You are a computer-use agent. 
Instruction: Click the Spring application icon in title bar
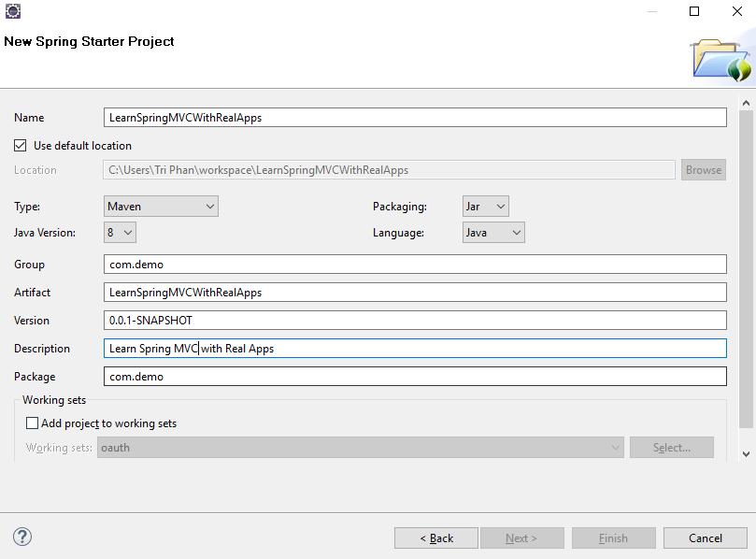[x=13, y=10]
